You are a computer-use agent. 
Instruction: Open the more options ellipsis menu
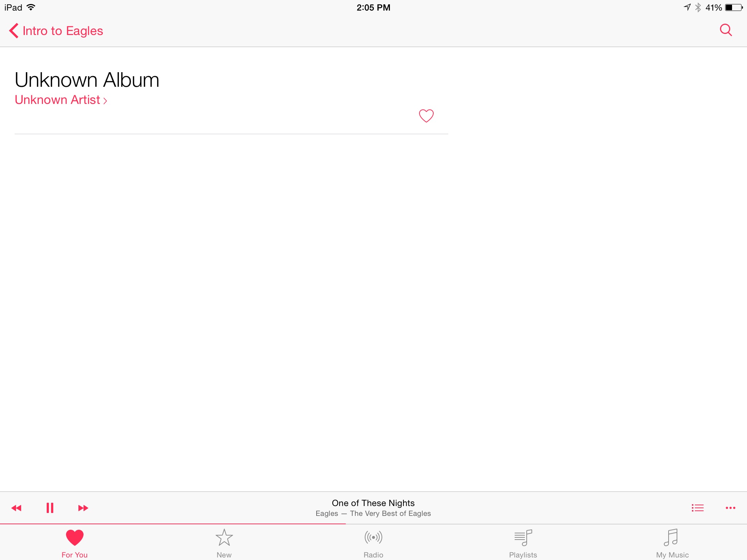pos(730,508)
